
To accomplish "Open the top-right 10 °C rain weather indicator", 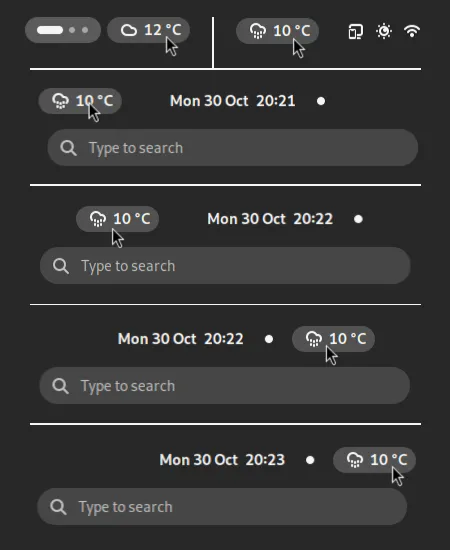I will 277,31.
